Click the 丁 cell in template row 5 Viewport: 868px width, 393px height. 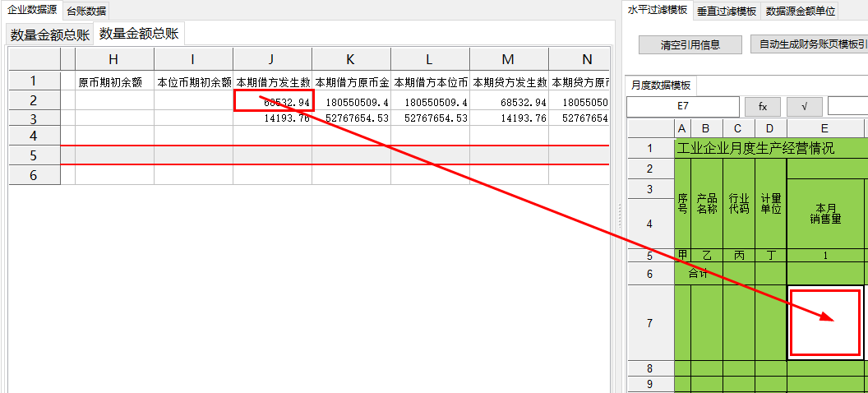point(770,255)
